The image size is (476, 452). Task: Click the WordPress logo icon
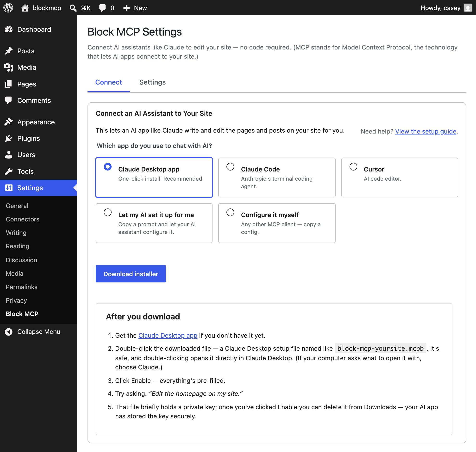click(x=8, y=8)
